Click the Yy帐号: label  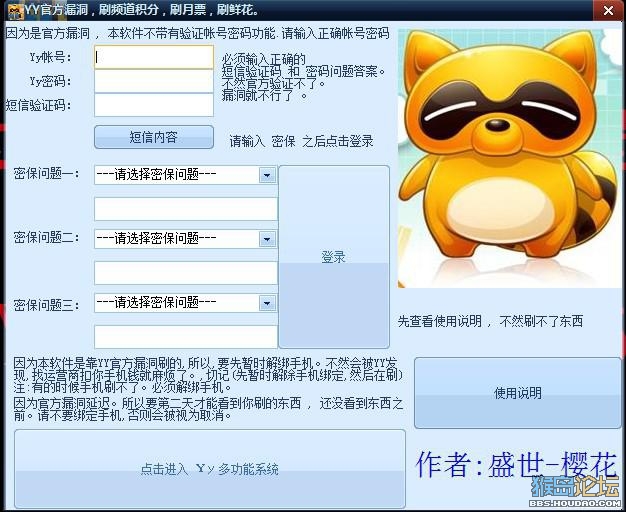click(50, 58)
